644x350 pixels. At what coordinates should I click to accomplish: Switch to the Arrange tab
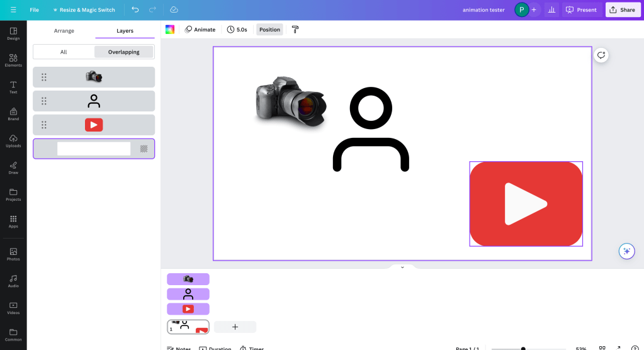coord(64,31)
